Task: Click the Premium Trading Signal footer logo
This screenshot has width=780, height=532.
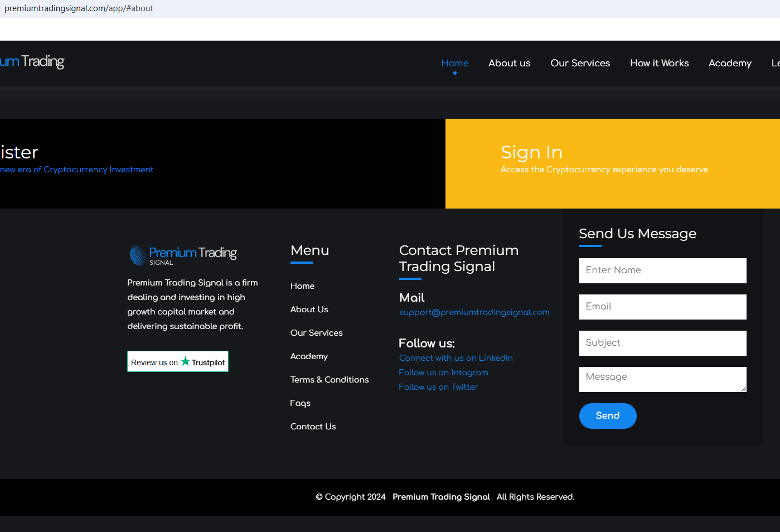Action: pyautogui.click(x=183, y=255)
